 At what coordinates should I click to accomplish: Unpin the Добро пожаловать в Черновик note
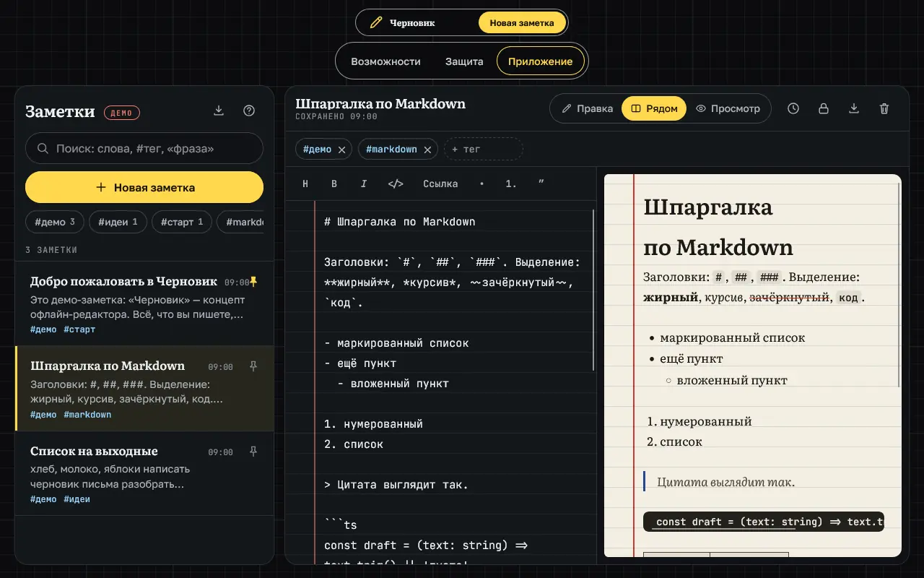click(253, 282)
